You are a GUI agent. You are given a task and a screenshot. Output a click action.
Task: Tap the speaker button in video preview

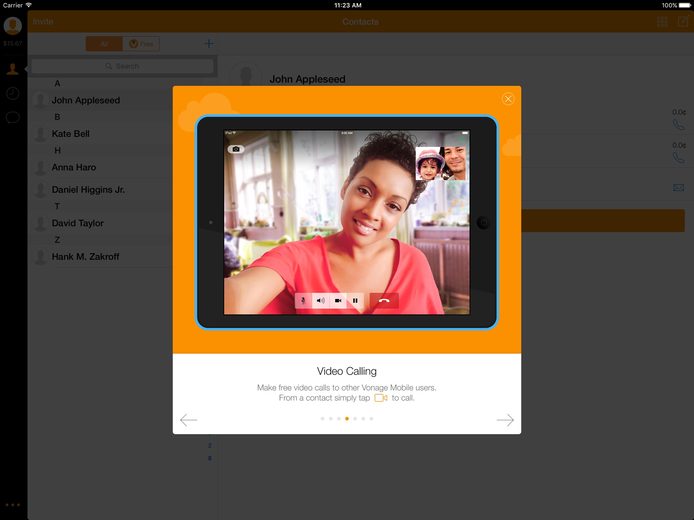click(320, 300)
